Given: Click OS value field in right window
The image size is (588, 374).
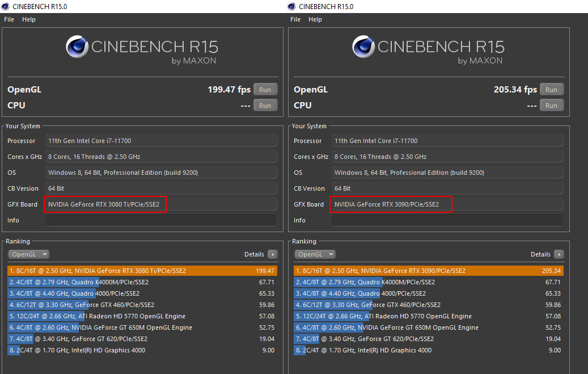Looking at the screenshot, I should [447, 173].
